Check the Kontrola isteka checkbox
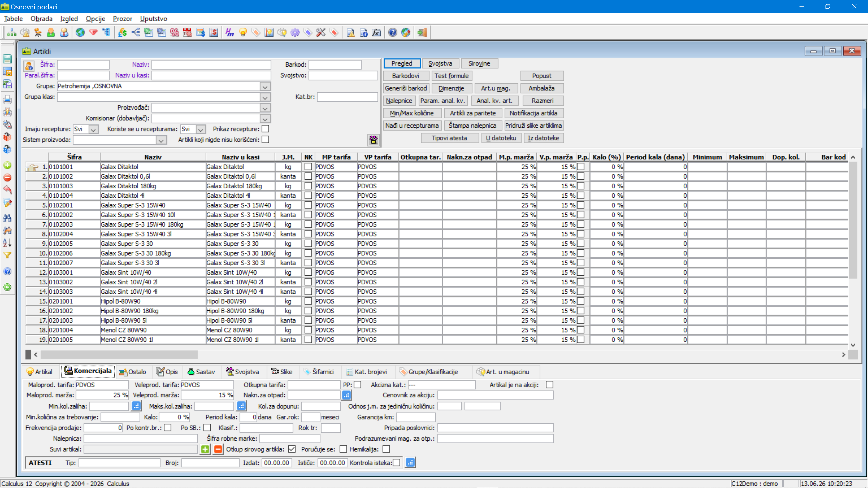The image size is (868, 488). [397, 463]
